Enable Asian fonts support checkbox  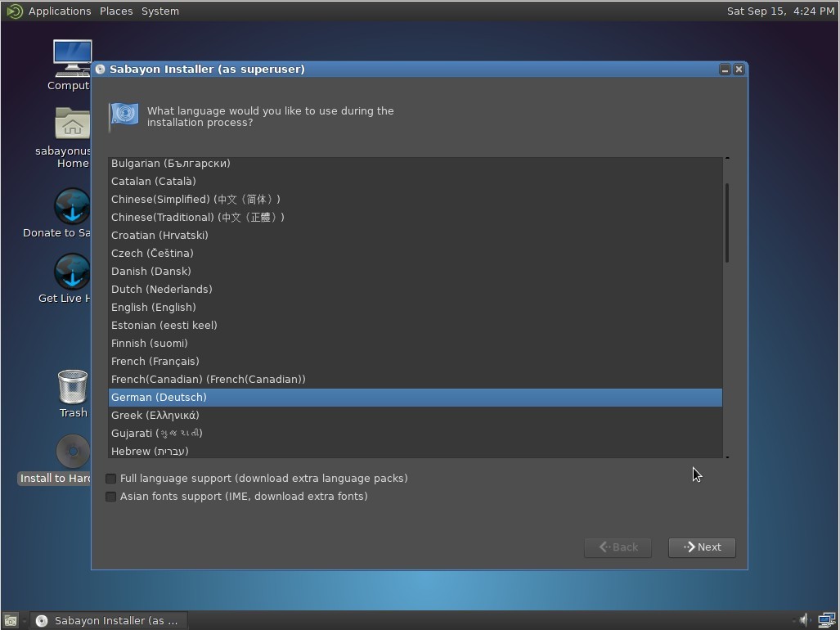[110, 497]
